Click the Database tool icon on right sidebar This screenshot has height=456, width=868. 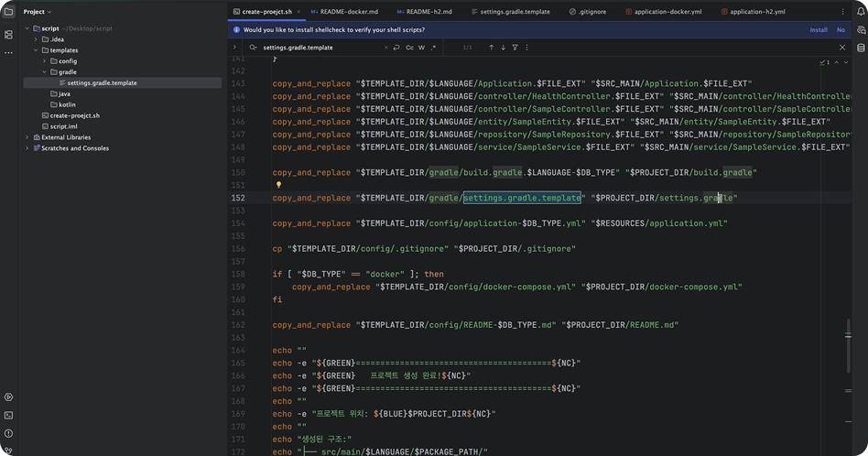point(861,48)
